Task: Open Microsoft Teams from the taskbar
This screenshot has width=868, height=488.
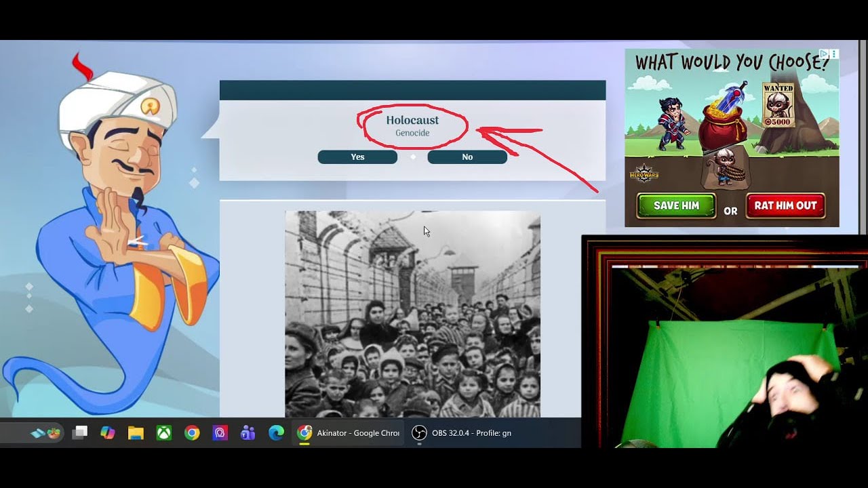Action: [248, 432]
